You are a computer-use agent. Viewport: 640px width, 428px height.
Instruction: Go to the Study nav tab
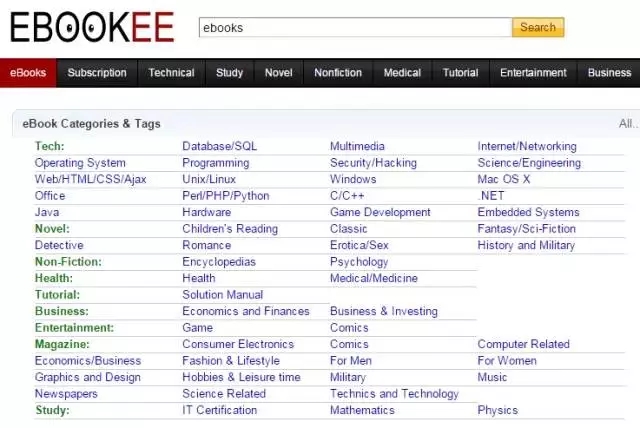tap(229, 73)
